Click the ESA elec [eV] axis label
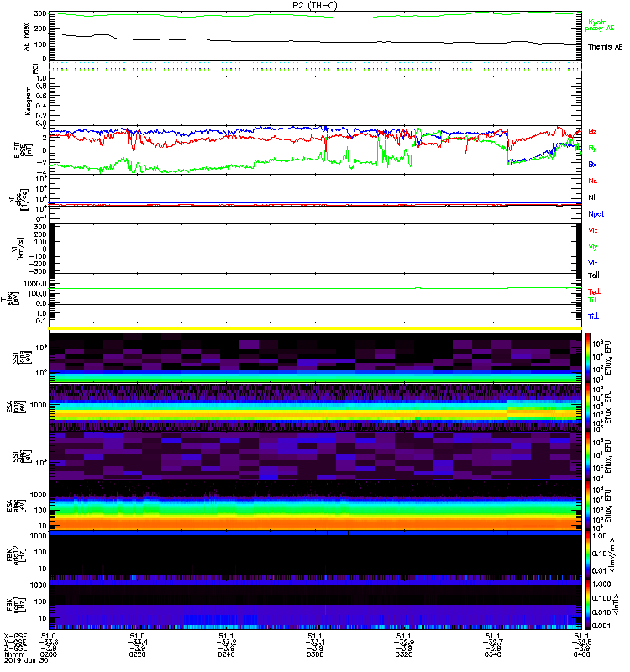Viewport: 630px width, 672px height. tap(15, 506)
